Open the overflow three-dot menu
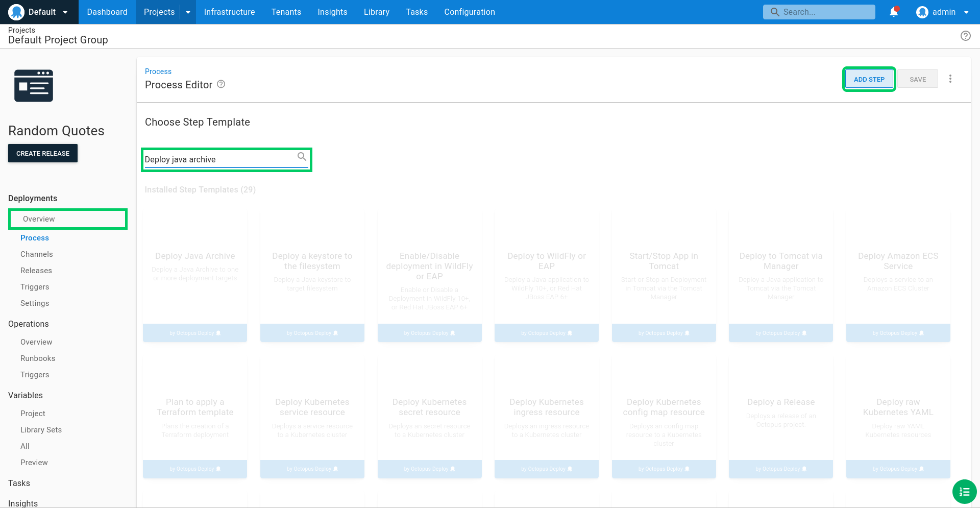Screen dimensions: 980x508 (950, 79)
